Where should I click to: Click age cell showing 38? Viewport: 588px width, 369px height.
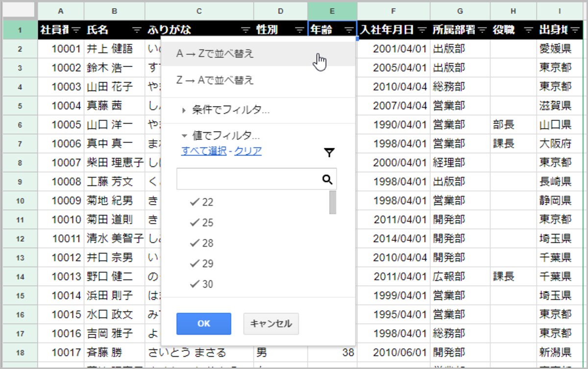click(x=332, y=352)
